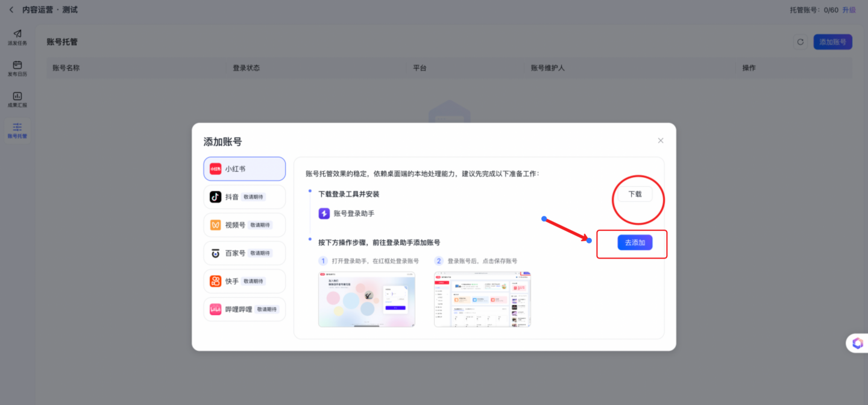This screenshot has height=405, width=868.
Task: Open 派发任务 in the sidebar
Action: [17, 37]
